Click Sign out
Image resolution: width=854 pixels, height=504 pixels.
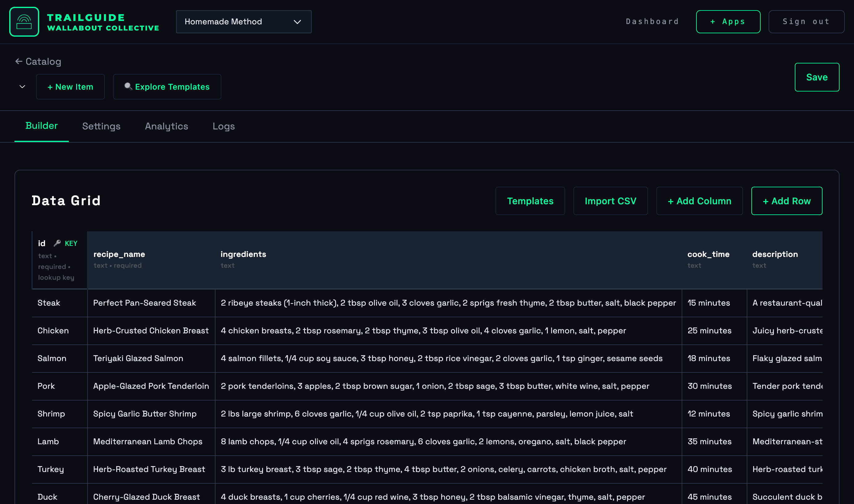(806, 21)
